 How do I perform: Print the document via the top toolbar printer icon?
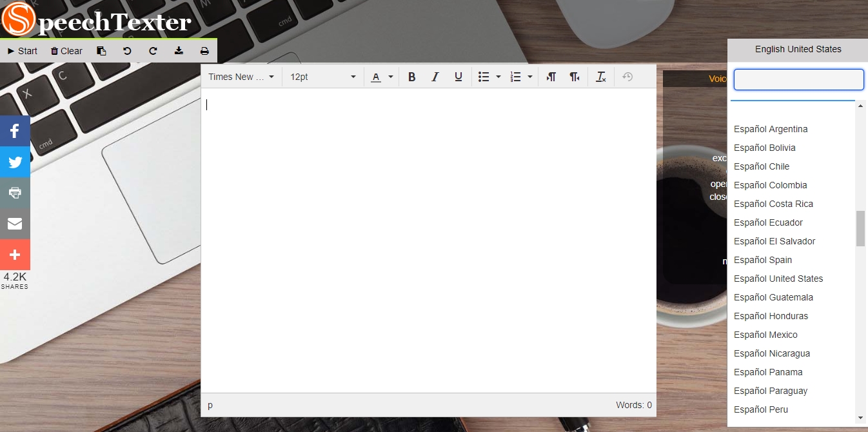204,51
